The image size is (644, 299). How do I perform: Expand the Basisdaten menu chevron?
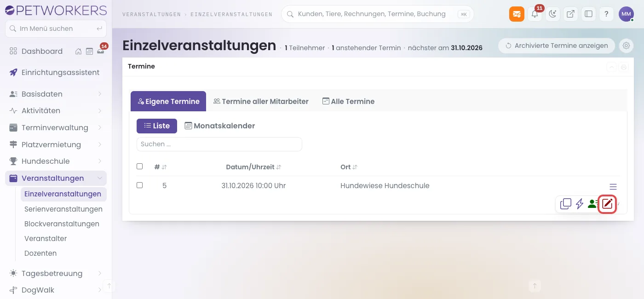100,94
